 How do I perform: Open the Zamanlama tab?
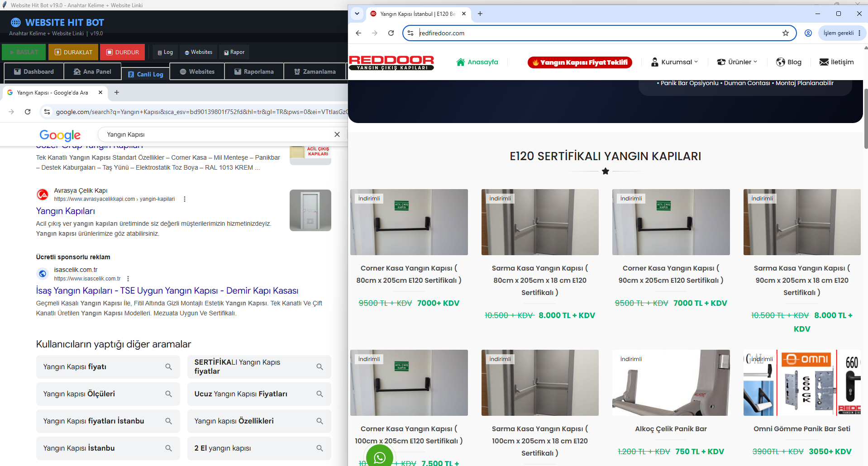pos(315,71)
